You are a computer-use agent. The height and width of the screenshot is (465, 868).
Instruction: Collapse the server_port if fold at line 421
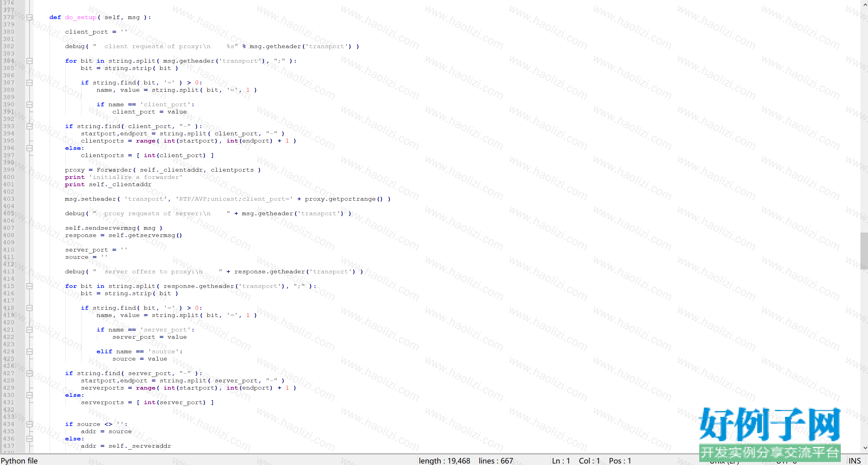[x=30, y=330]
